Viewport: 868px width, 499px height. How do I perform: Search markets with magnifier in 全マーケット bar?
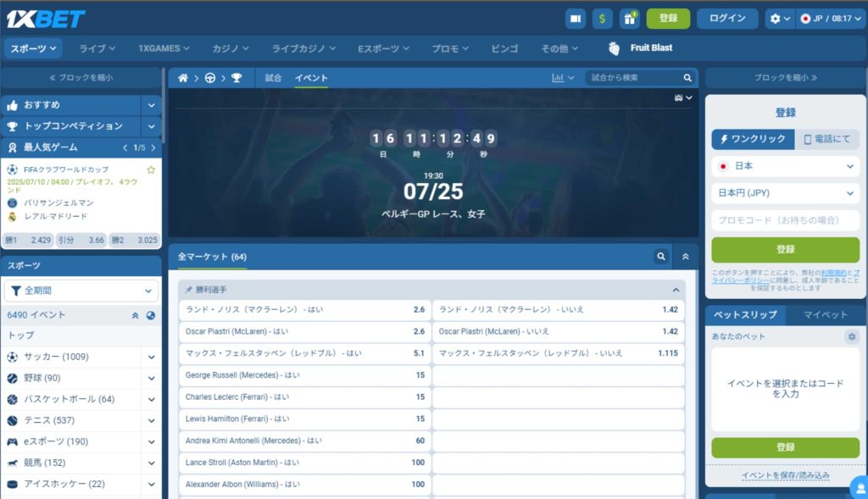(661, 257)
